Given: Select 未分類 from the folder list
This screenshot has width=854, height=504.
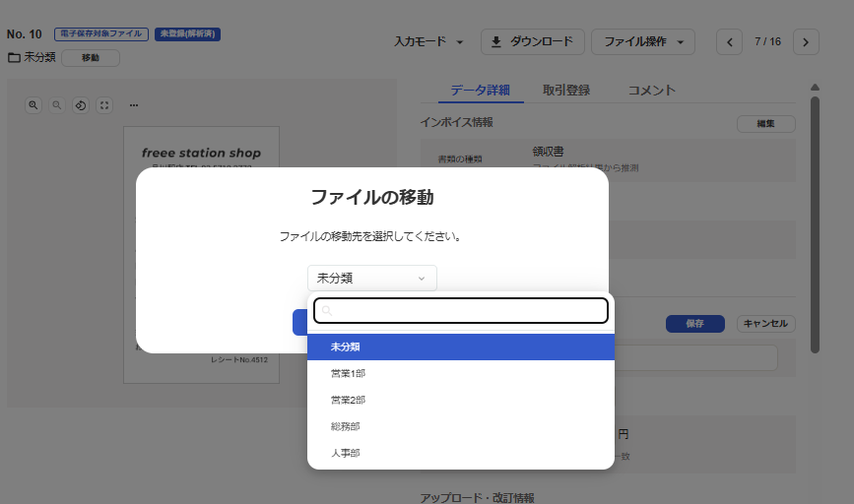Looking at the screenshot, I should [461, 346].
